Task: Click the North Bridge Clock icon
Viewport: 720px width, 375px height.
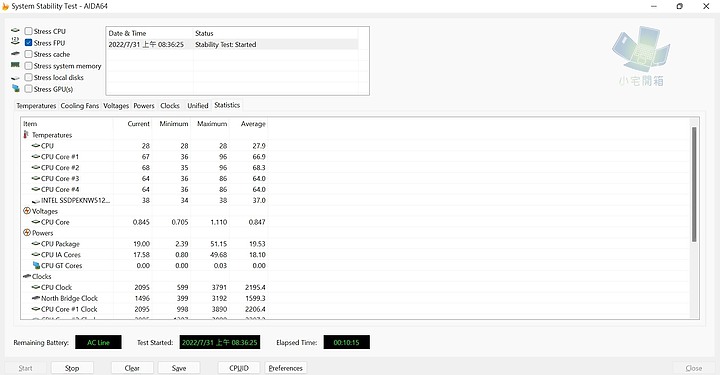Action: [x=36, y=298]
